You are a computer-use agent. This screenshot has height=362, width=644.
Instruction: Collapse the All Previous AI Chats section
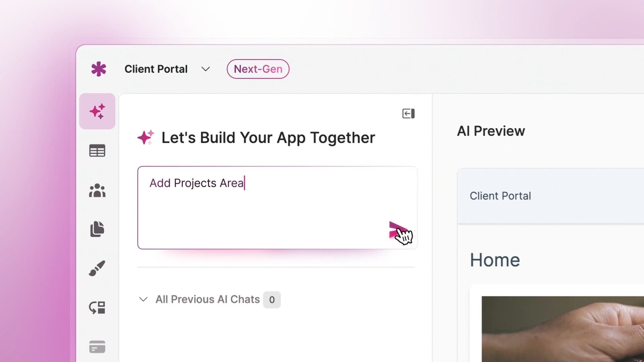click(143, 299)
